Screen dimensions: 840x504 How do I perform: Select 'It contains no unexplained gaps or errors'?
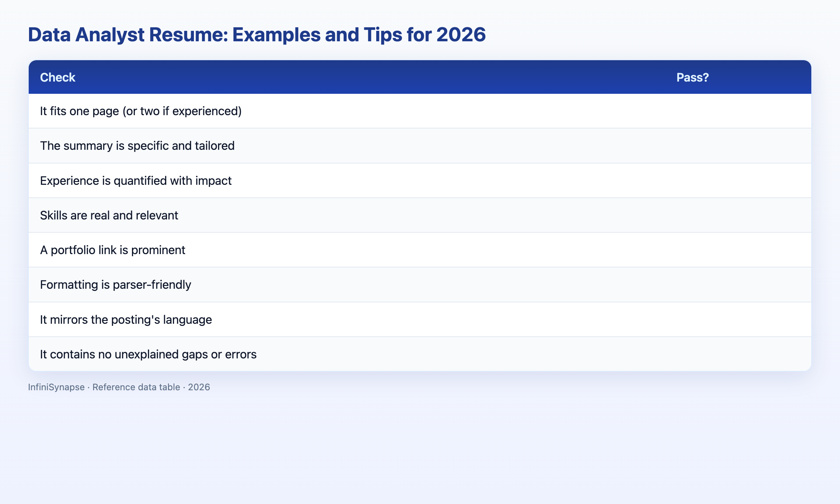[x=420, y=354]
